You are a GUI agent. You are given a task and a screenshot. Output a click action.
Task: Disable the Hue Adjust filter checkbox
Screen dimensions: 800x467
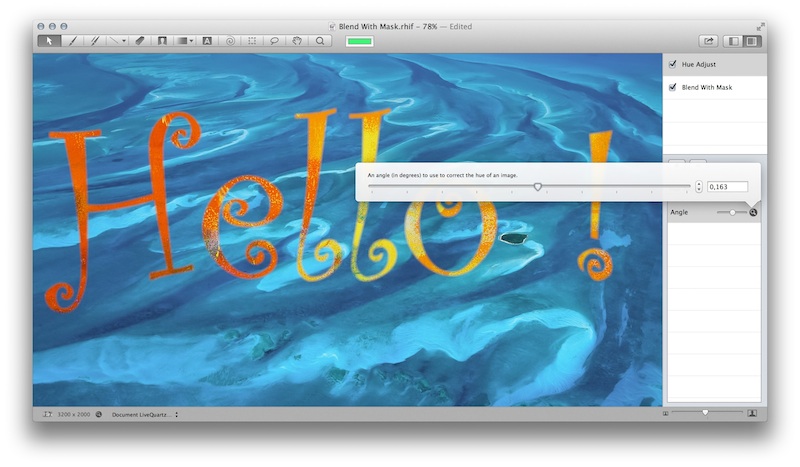coord(673,64)
